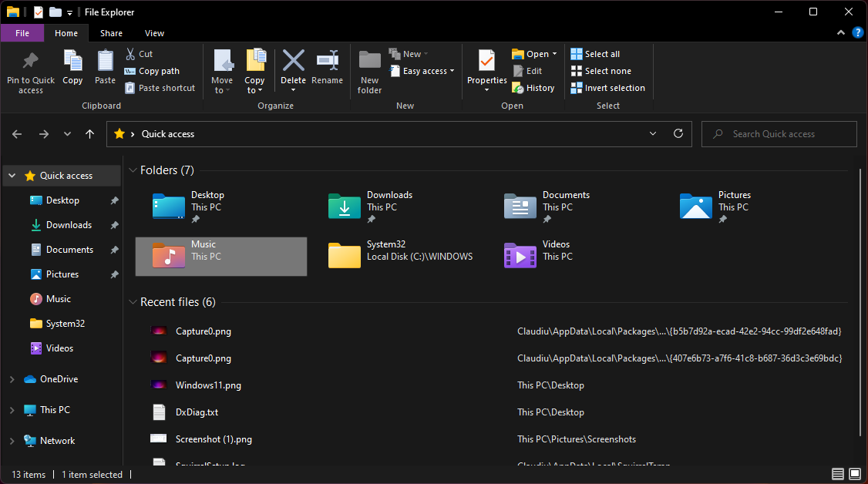
Task: Click Select none in the ribbon
Action: coord(601,71)
